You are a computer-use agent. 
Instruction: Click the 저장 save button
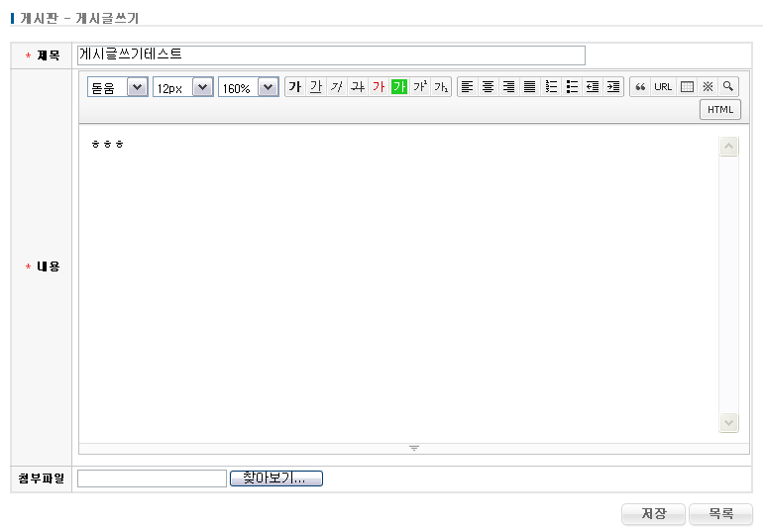[x=653, y=514]
